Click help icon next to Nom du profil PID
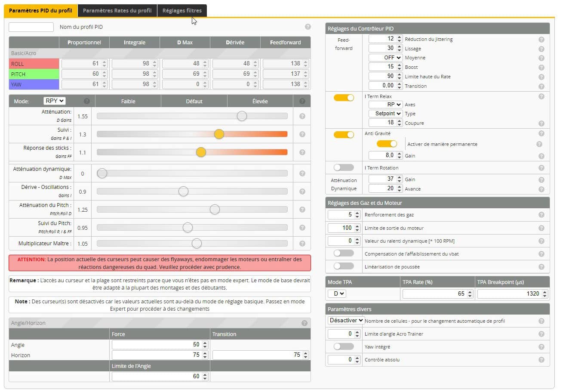This screenshot has height=392, width=563. tap(308, 27)
